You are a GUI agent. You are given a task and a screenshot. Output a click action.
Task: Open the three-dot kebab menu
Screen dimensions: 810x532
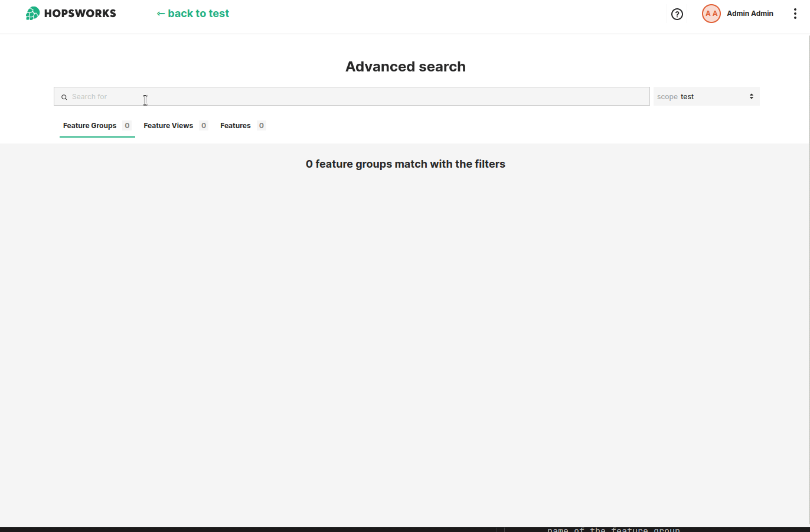[795, 13]
